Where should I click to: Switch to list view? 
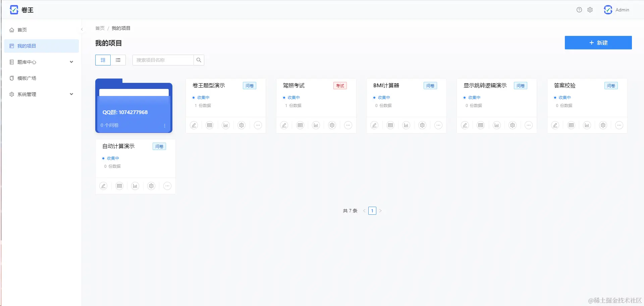[118, 60]
